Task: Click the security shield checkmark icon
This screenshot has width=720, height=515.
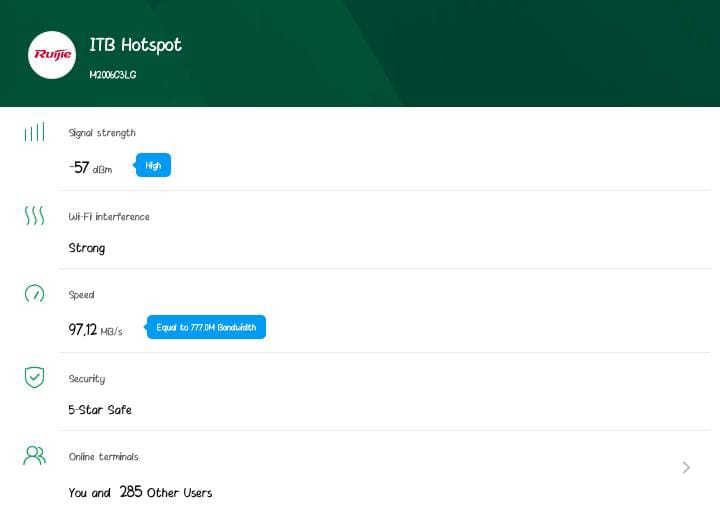Action: coord(34,377)
